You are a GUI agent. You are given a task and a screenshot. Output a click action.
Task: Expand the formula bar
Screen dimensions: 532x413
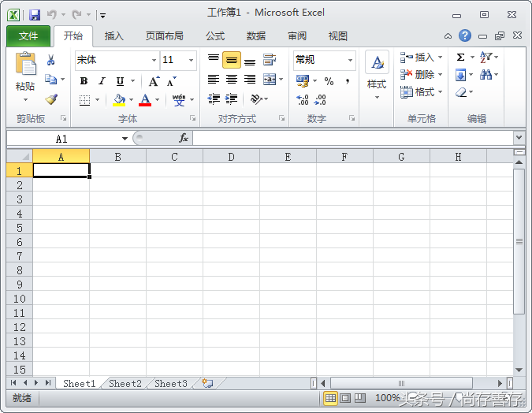click(519, 138)
